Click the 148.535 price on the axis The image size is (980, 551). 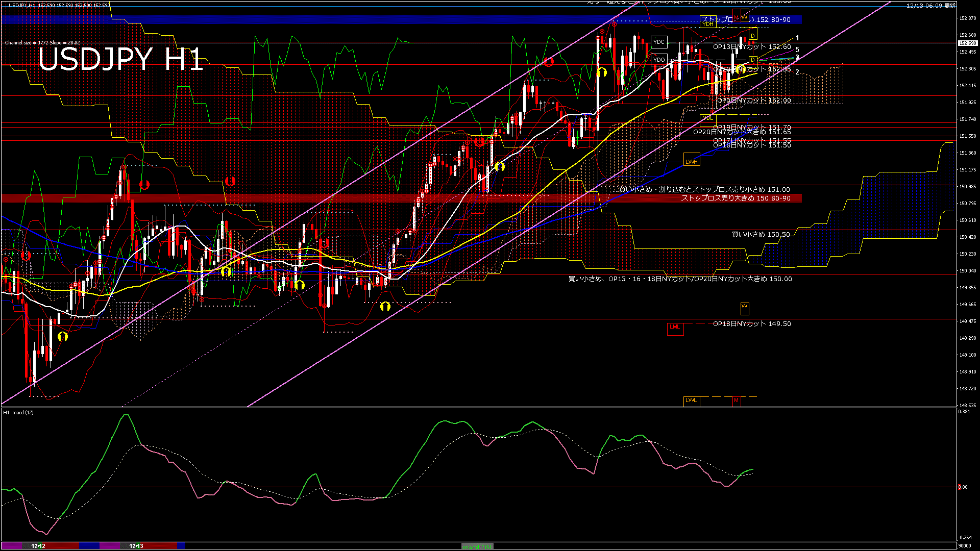pyautogui.click(x=968, y=406)
